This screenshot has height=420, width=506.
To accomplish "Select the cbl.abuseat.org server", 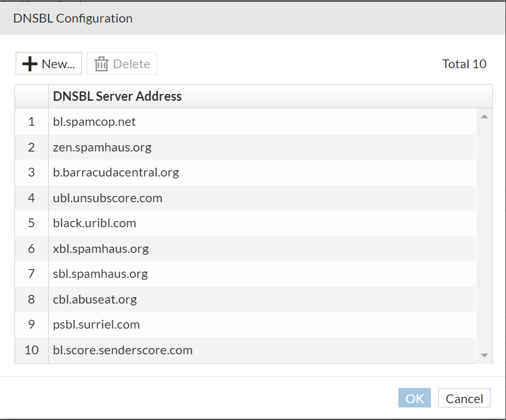I will click(x=95, y=300).
